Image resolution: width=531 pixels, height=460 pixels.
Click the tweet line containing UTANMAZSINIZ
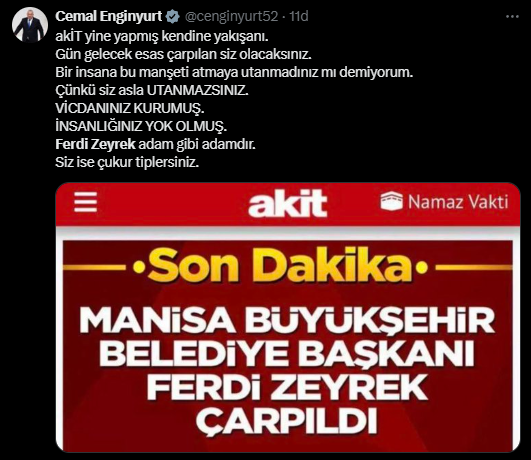point(152,90)
